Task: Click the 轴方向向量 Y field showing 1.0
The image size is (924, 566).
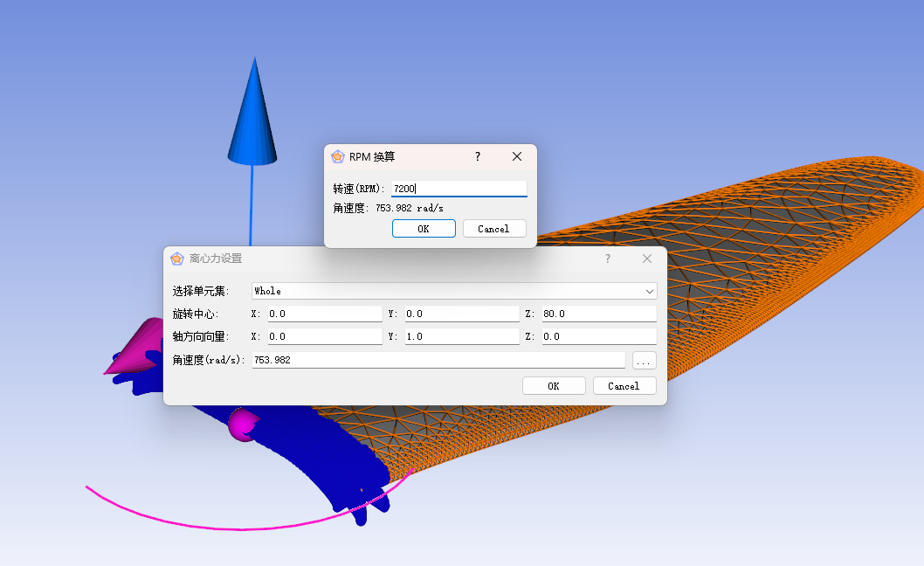Action: pos(462,336)
